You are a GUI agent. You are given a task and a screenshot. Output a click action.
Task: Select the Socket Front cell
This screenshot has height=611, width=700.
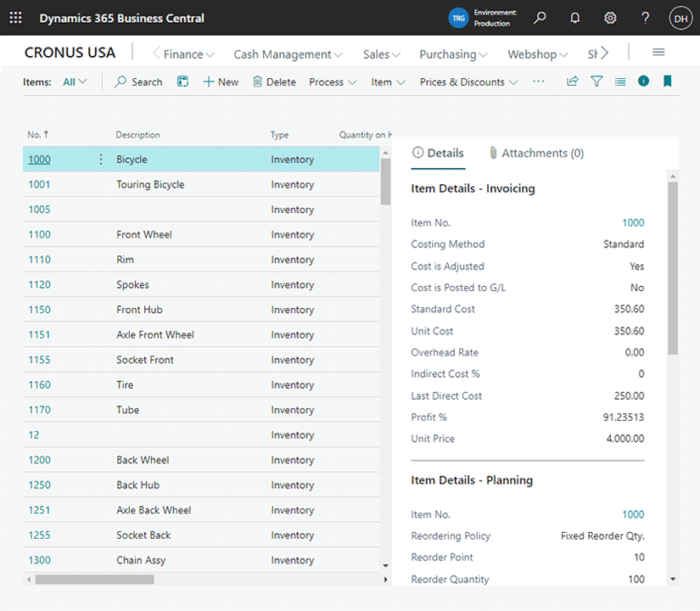click(x=145, y=360)
